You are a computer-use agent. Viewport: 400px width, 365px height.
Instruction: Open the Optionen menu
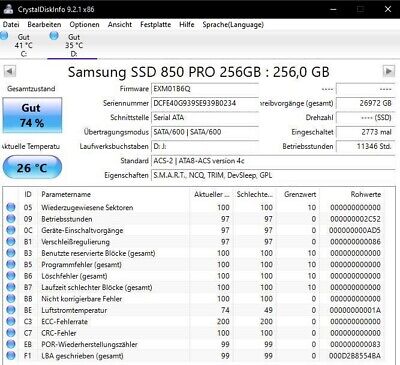point(84,25)
